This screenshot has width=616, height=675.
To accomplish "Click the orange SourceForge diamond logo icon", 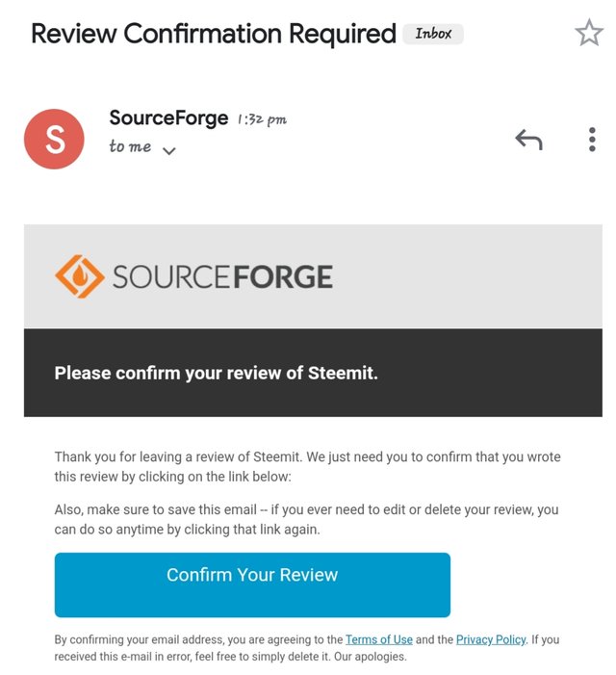I will pos(78,278).
